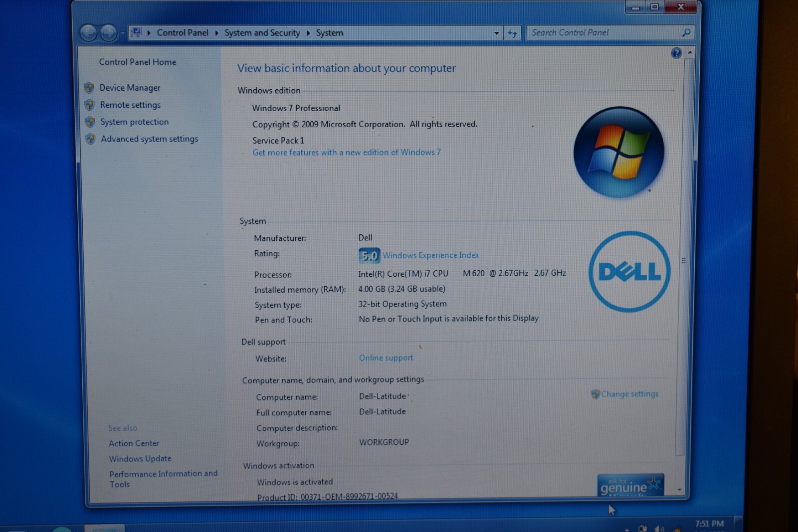This screenshot has height=532, width=798.
Task: Select the System breadcrumb entry
Action: pos(330,32)
